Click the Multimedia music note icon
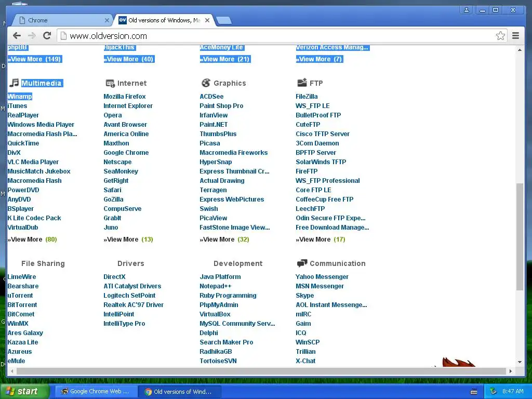The height and width of the screenshot is (399, 532). (x=14, y=83)
